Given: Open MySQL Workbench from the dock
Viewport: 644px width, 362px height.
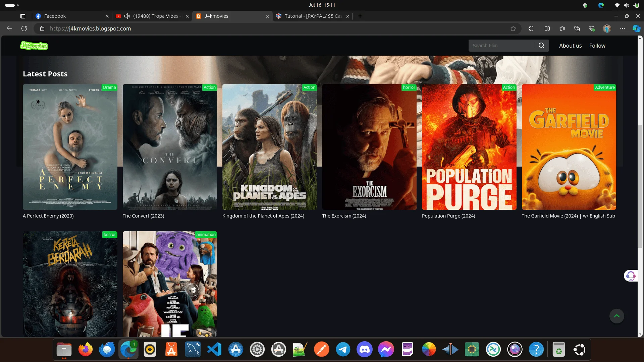Looking at the screenshot, I should [x=193, y=350].
